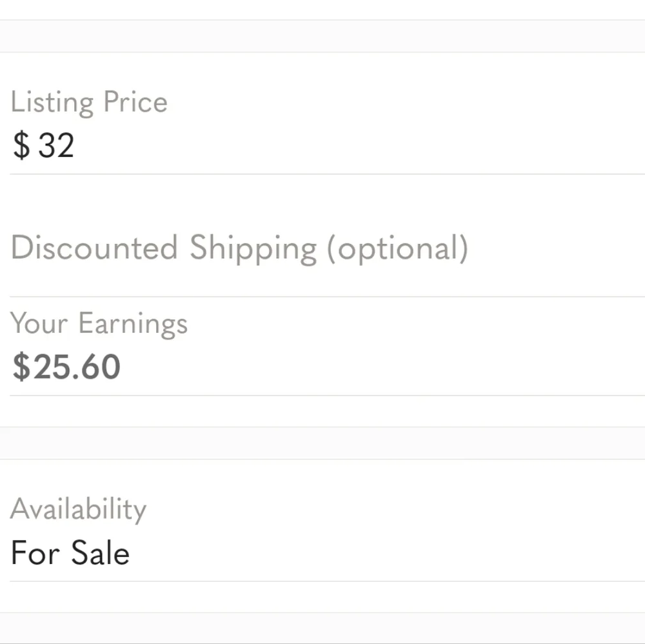Click the dollar sign in Listing Price

click(x=21, y=145)
